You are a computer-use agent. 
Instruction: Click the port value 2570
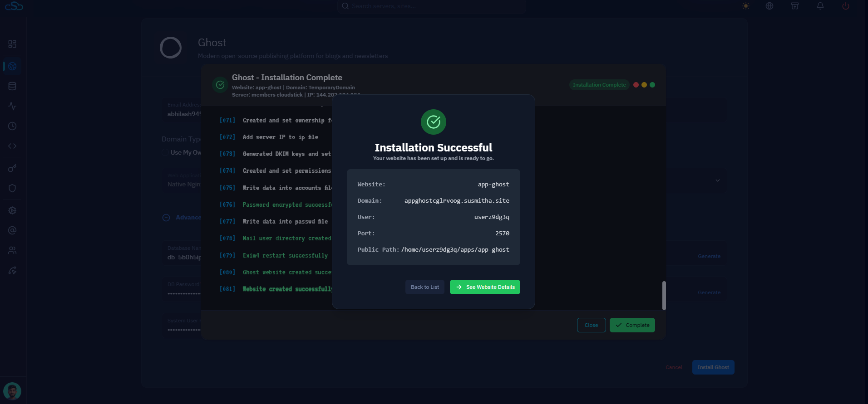[x=502, y=233]
